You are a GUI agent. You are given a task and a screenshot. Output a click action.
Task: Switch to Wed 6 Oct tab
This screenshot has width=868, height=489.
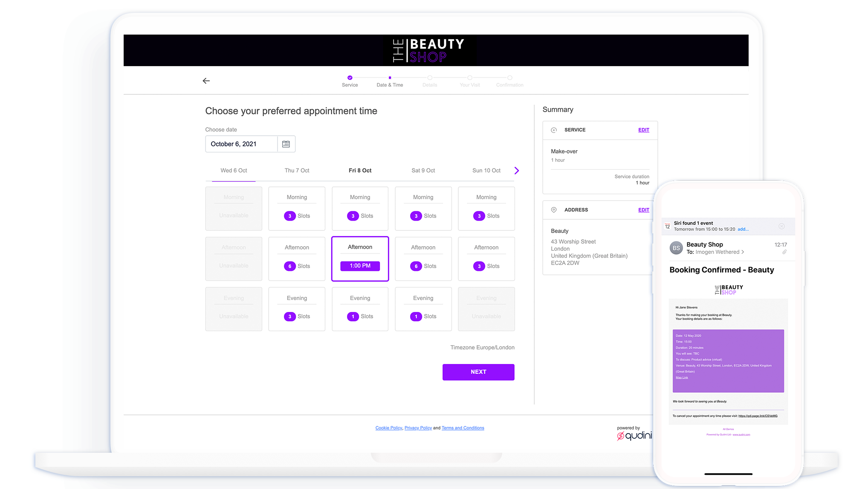click(234, 171)
